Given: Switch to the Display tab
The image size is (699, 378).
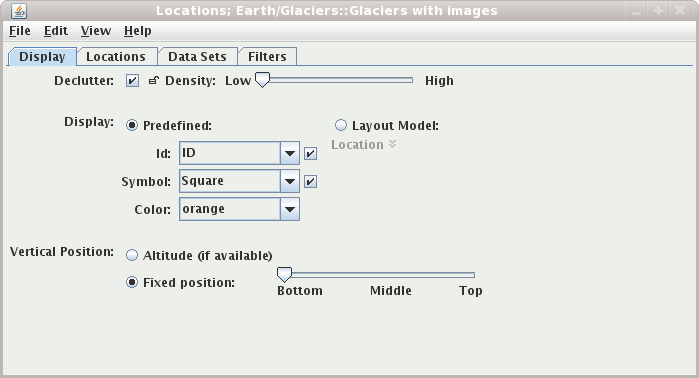Looking at the screenshot, I should tap(42, 57).
